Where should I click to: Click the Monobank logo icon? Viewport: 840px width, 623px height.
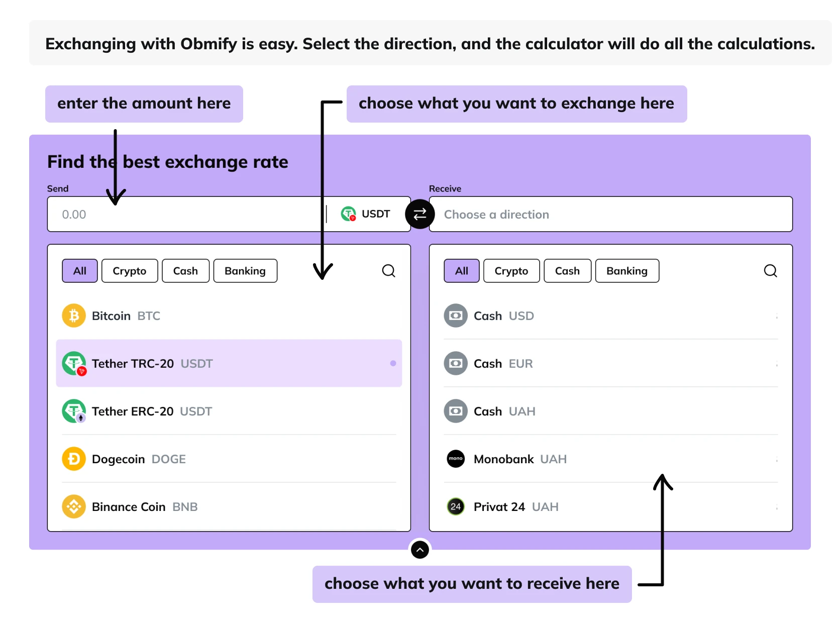(x=455, y=459)
